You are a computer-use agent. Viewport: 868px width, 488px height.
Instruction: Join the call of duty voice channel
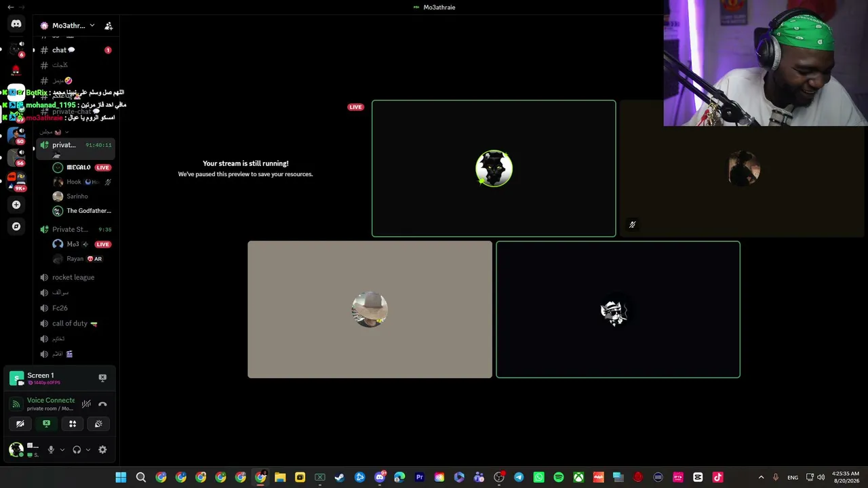(x=76, y=323)
